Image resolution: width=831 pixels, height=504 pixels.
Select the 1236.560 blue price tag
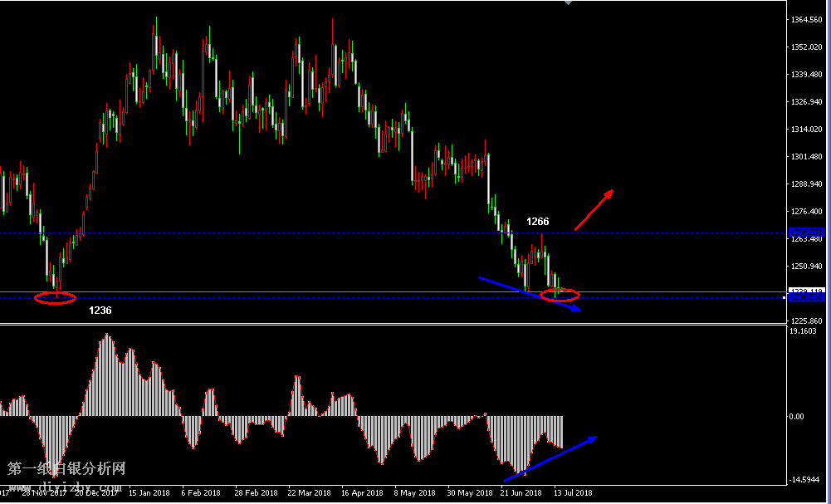[804, 297]
